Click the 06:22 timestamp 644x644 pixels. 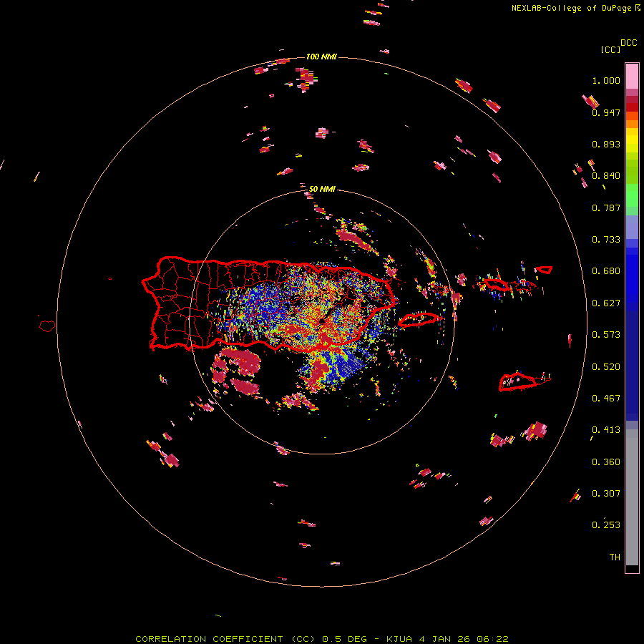tap(493, 639)
